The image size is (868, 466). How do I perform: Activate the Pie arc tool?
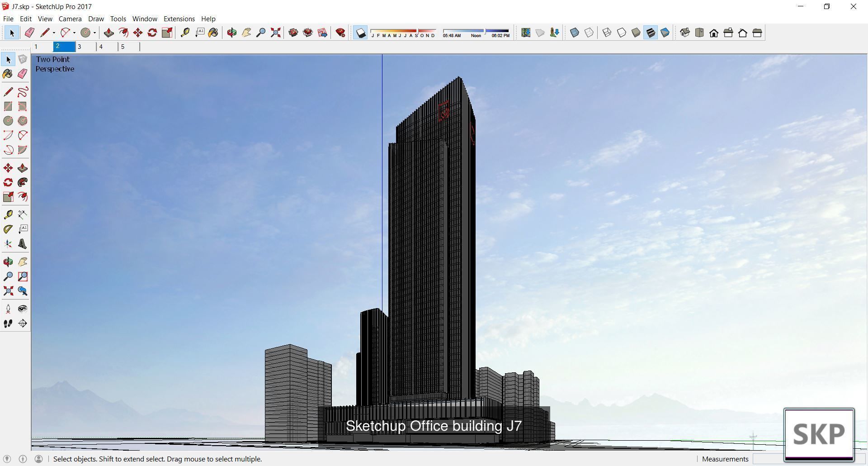(23, 150)
